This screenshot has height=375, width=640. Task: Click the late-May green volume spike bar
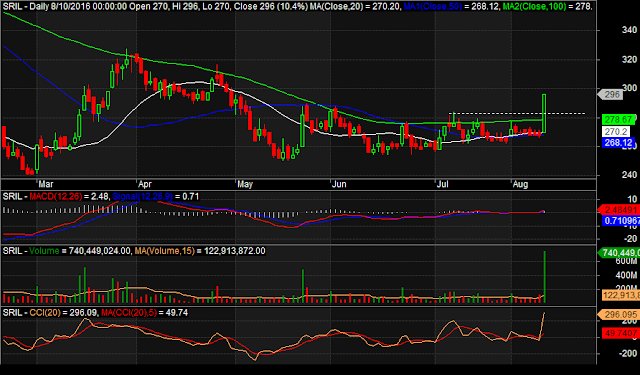(x=303, y=286)
